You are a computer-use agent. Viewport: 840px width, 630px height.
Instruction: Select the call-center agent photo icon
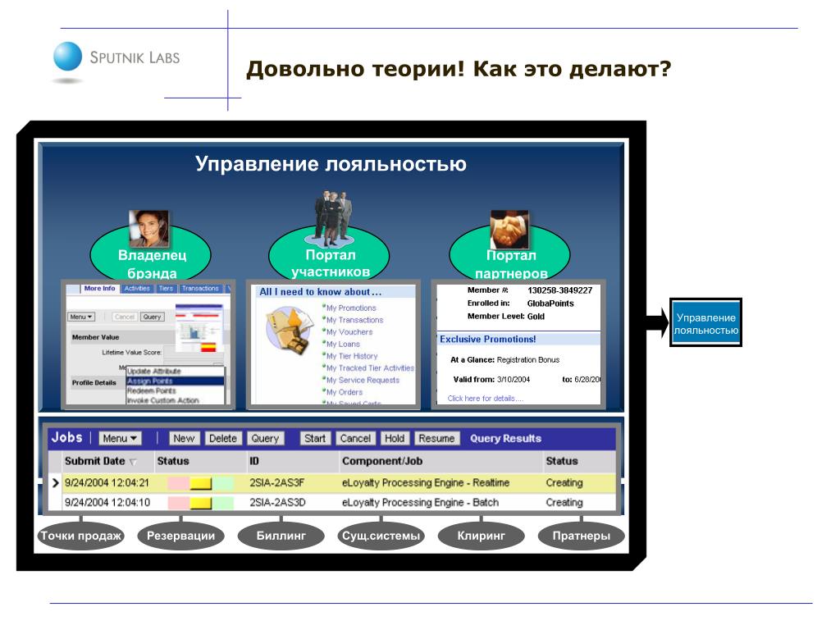pos(149,229)
